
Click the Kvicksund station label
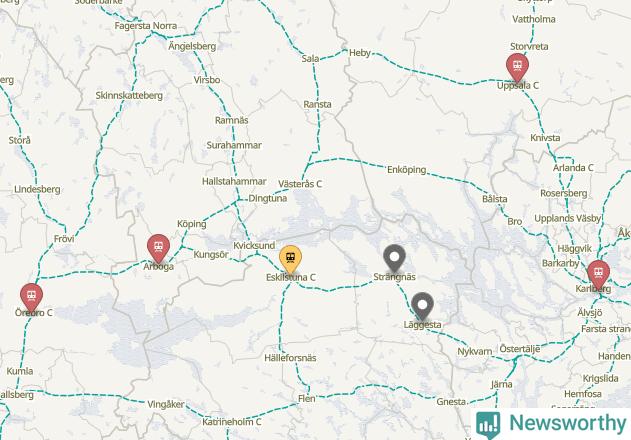[x=254, y=246]
